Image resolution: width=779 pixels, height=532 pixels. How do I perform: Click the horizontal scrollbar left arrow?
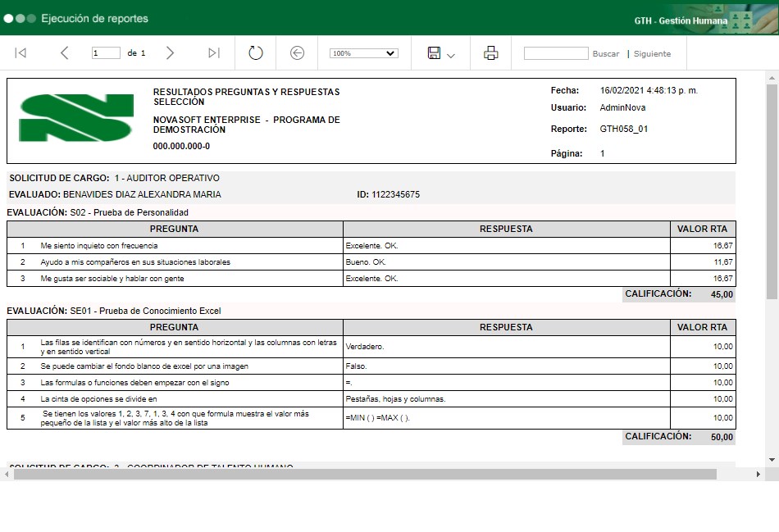click(x=7, y=474)
